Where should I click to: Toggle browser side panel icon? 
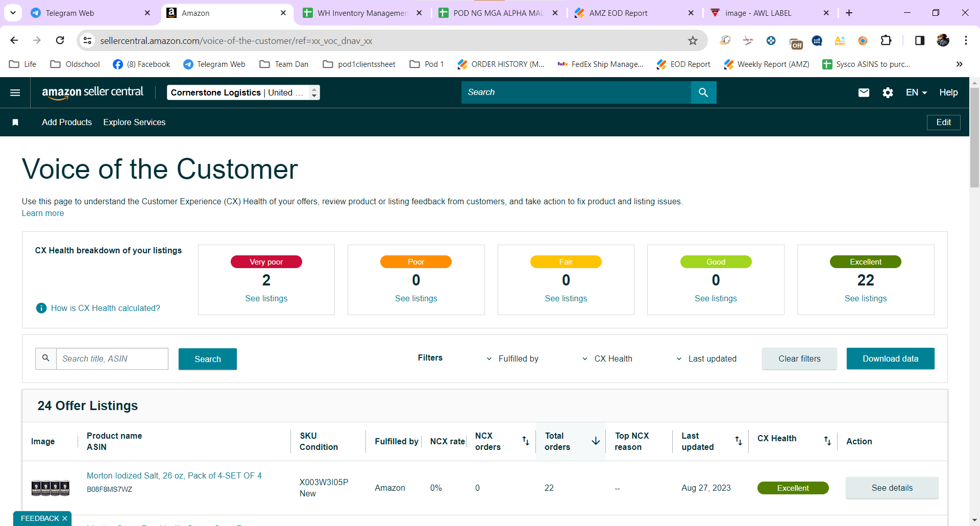click(x=920, y=40)
